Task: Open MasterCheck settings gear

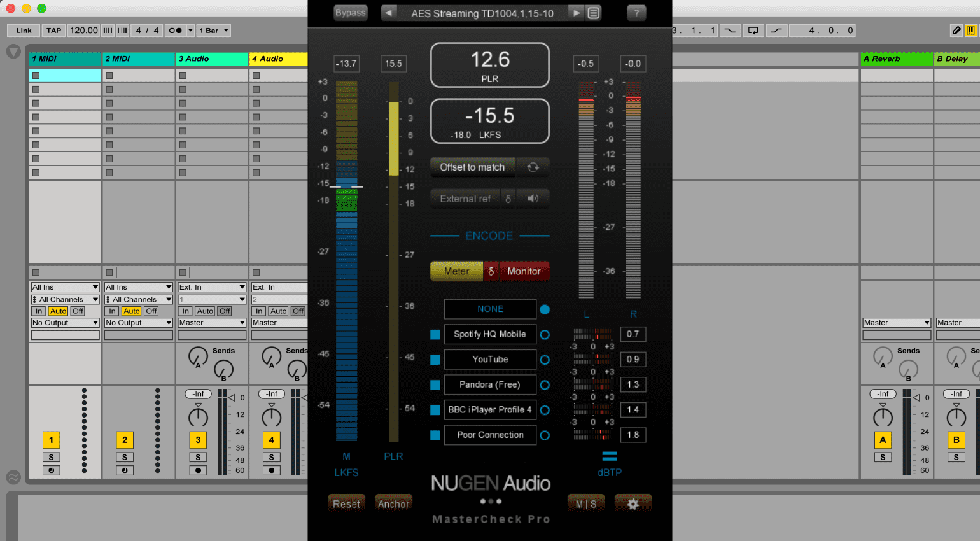Action: pos(633,503)
